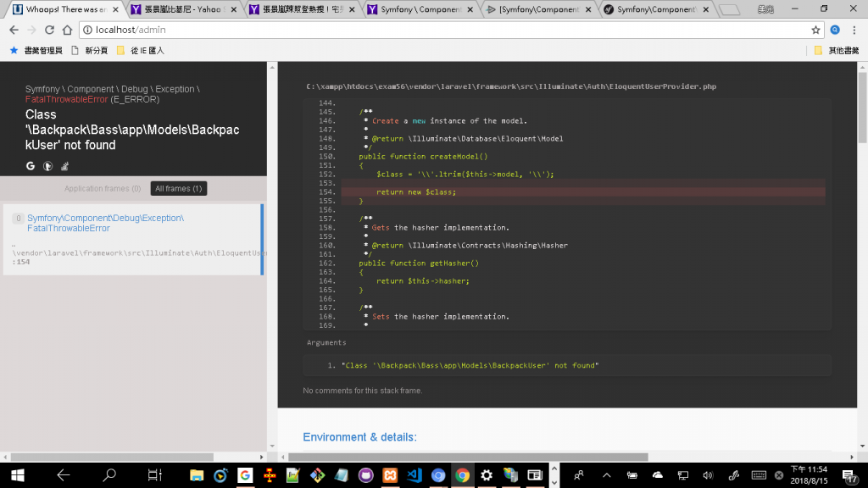This screenshot has height=488, width=868.
Task: Click the 'FatalThrowableError' red exception name
Action: click(66, 100)
